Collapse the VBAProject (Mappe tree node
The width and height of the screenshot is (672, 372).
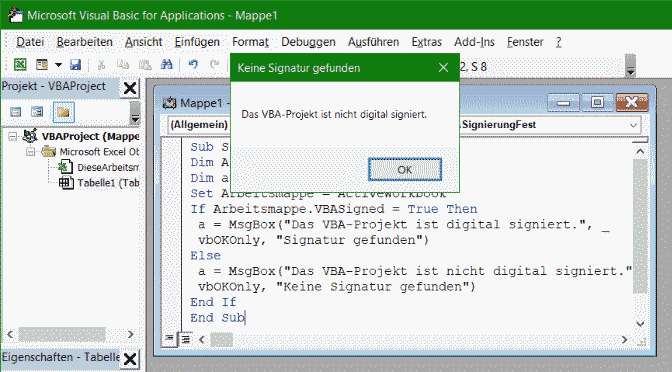[13, 137]
